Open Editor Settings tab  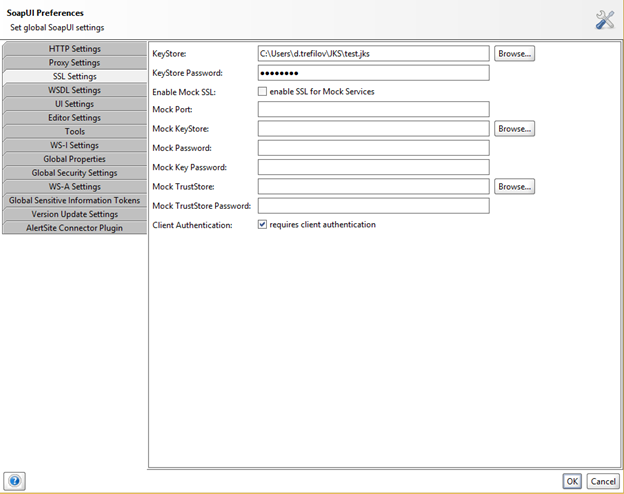74,118
